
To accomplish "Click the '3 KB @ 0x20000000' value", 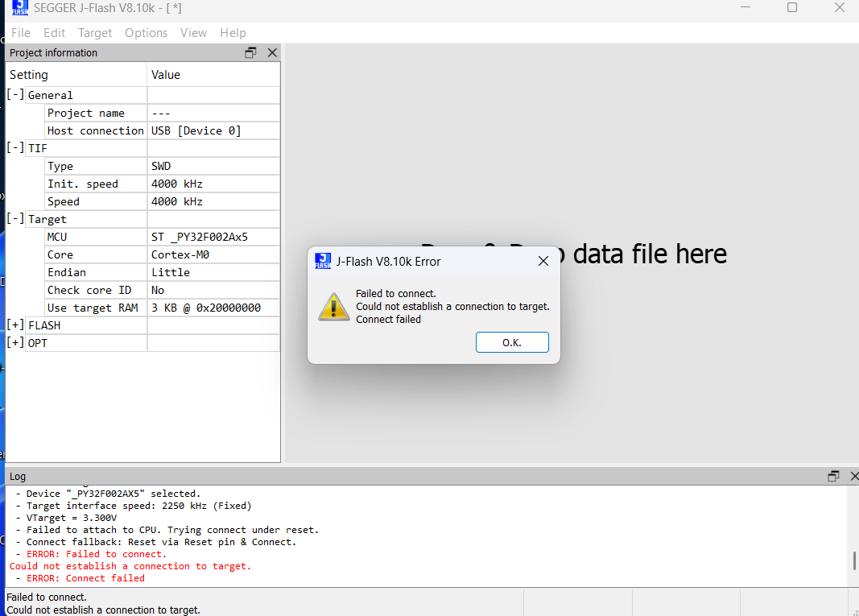I will 206,308.
